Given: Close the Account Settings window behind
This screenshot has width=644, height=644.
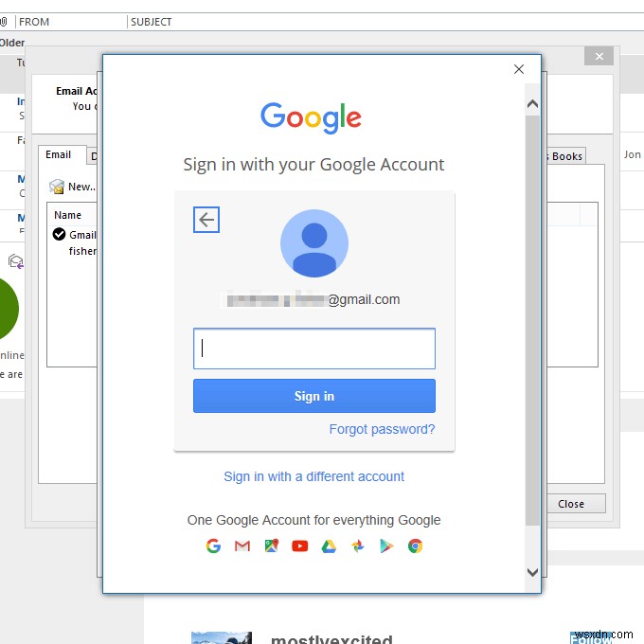Looking at the screenshot, I should (599, 56).
